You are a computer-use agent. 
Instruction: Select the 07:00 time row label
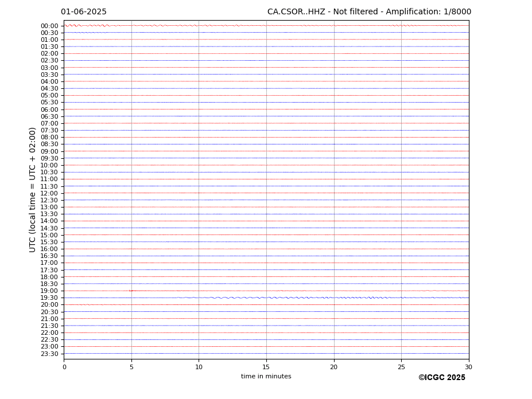click(x=49, y=123)
